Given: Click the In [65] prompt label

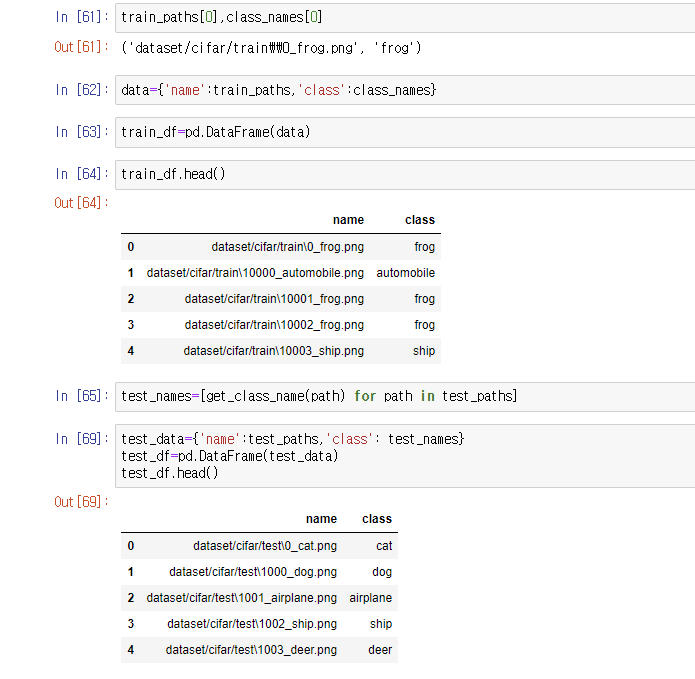Looking at the screenshot, I should [x=82, y=396].
